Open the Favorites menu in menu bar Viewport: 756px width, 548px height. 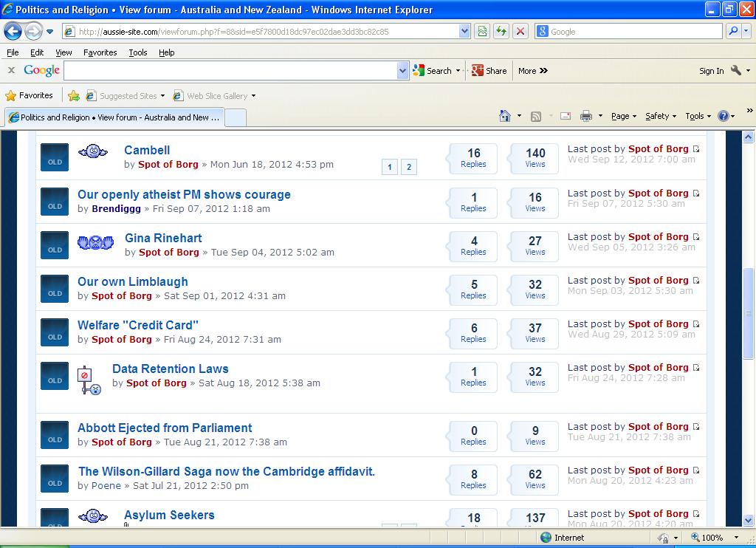100,52
